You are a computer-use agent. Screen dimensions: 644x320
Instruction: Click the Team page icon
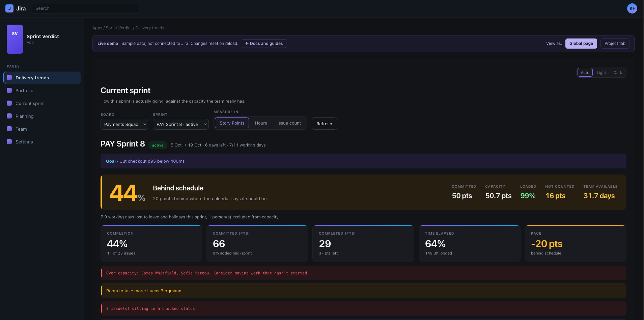pyautogui.click(x=9, y=129)
